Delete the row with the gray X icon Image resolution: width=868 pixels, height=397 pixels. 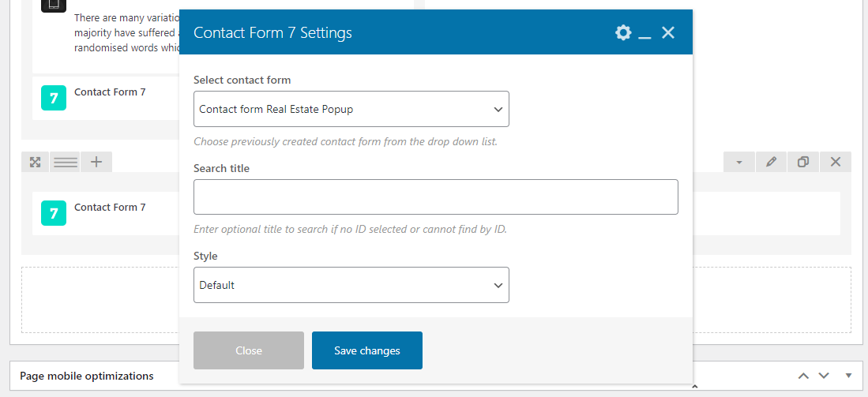pos(836,162)
